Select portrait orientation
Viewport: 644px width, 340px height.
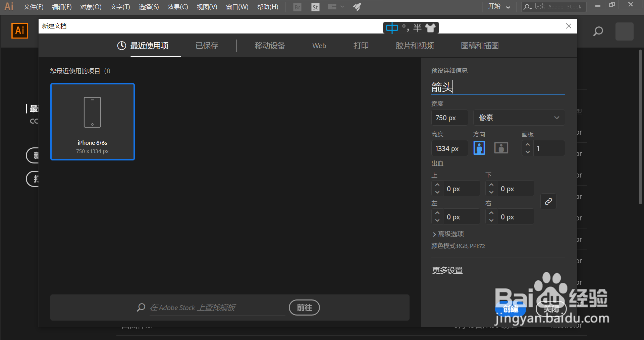479,148
